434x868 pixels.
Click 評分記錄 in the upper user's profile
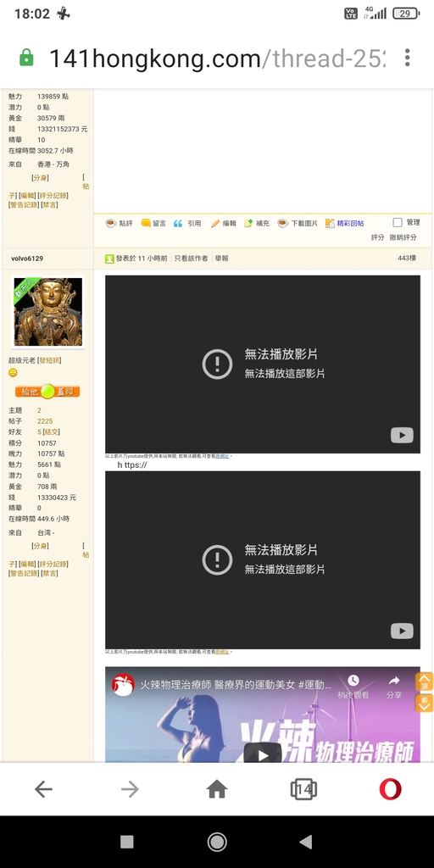(x=53, y=196)
